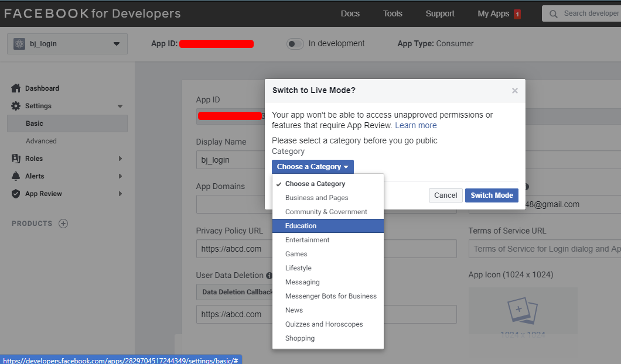
Task: Select Education from the category list
Action: coord(301,225)
